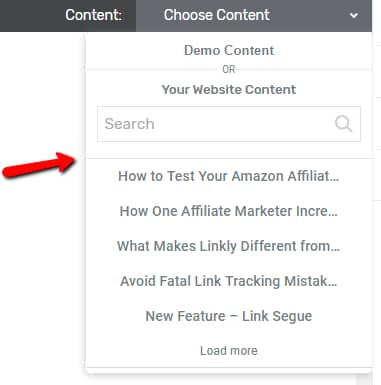This screenshot has width=381, height=385.
Task: Click the Content: label in the header
Action: click(94, 15)
